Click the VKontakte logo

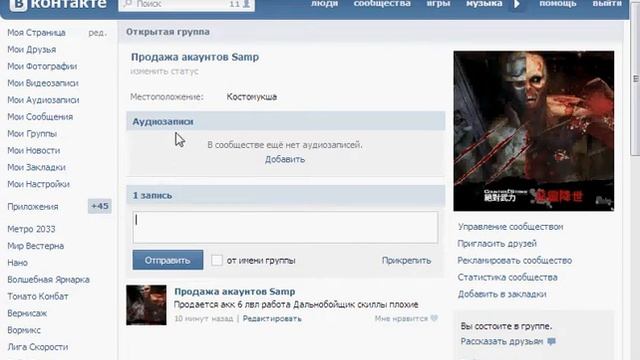[x=58, y=4]
